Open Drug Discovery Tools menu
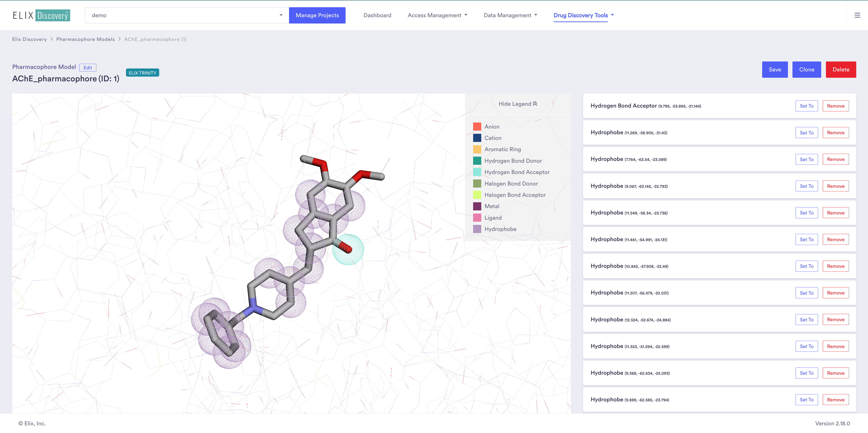Image resolution: width=868 pixels, height=433 pixels. [x=584, y=15]
